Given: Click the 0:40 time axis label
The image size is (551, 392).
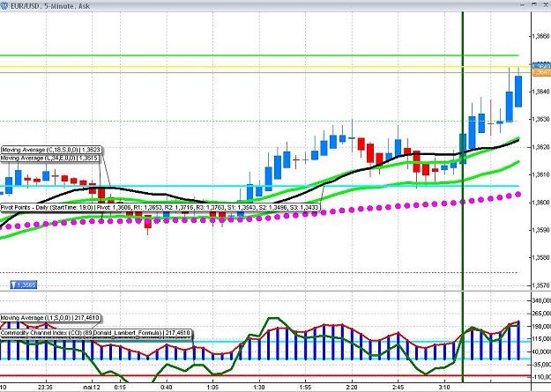Looking at the screenshot, I should (x=167, y=387).
